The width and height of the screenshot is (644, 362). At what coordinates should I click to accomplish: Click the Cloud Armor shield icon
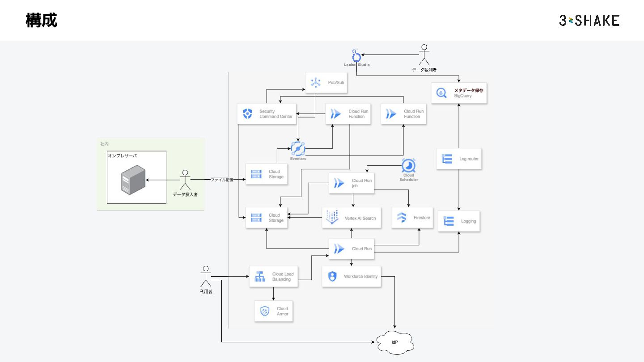265,311
